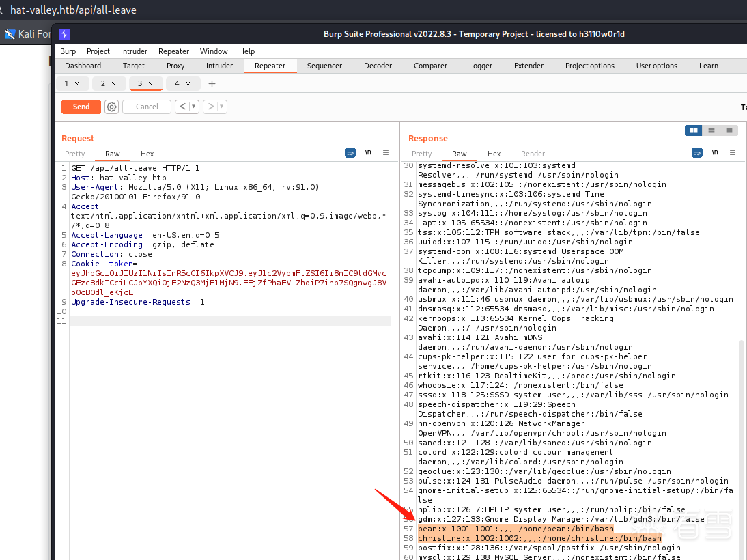Switch to the Dashboard tab
This screenshot has height=560, width=747.
click(83, 66)
